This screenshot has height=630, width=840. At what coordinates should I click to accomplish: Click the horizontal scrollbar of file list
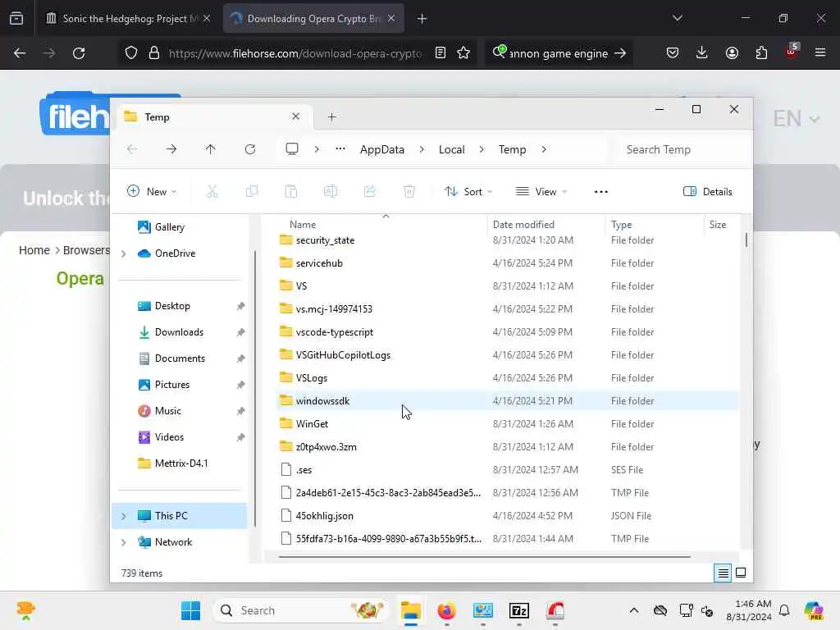484,557
